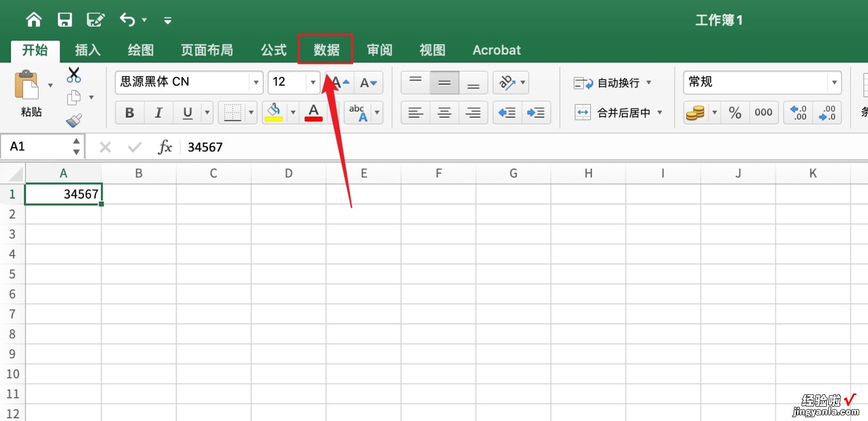
Task: Align text to bottom
Action: [473, 82]
